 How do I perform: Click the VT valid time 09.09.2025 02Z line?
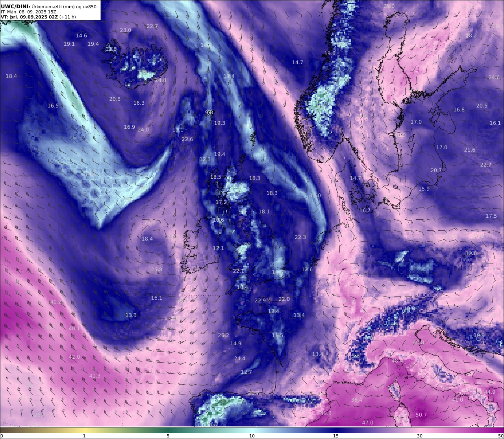[39, 17]
